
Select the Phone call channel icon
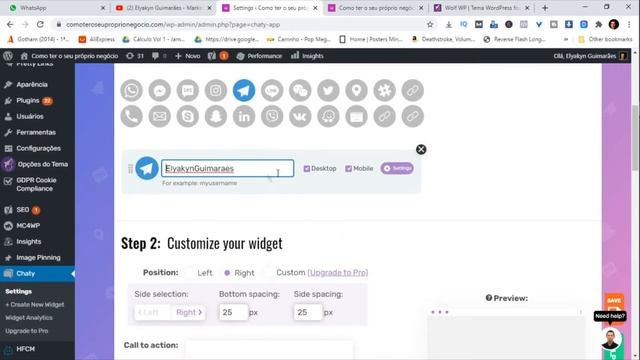pos(131,116)
